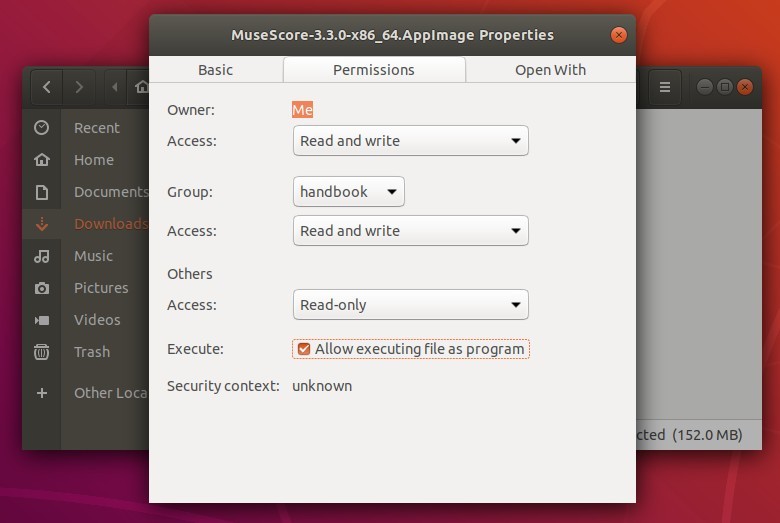Click the Trash bin icon in sidebar
This screenshot has width=780, height=523.
pos(42,352)
